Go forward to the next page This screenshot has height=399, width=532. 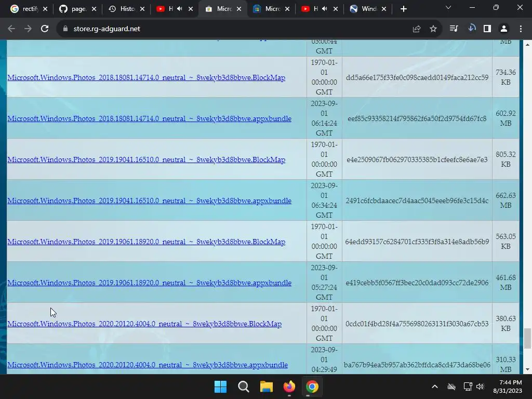click(x=28, y=29)
